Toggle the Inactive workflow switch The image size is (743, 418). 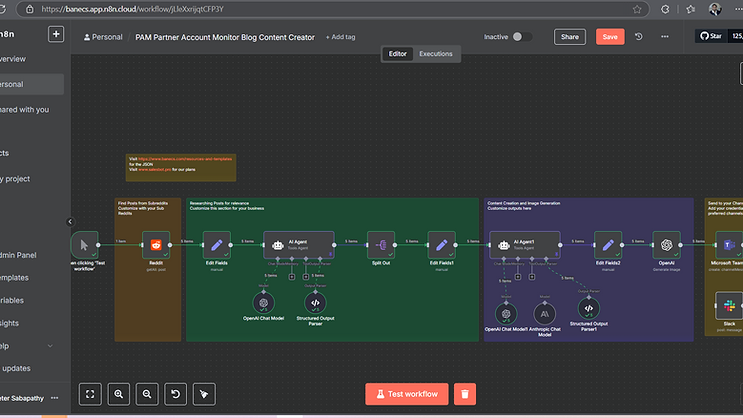click(522, 36)
